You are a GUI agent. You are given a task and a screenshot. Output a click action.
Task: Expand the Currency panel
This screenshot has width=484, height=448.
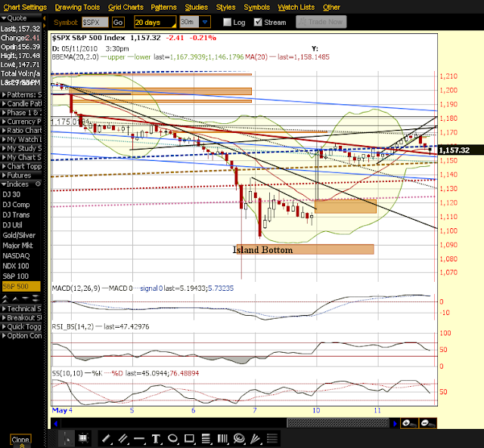20,121
